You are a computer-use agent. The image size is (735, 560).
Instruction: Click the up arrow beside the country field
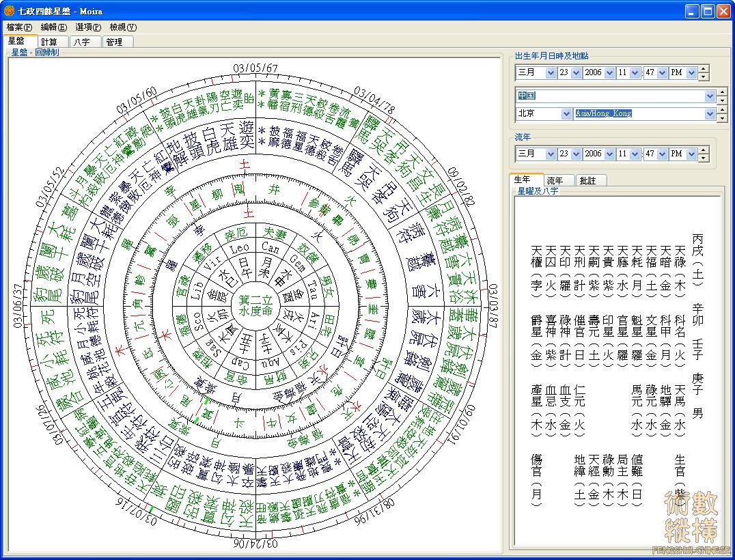click(722, 92)
